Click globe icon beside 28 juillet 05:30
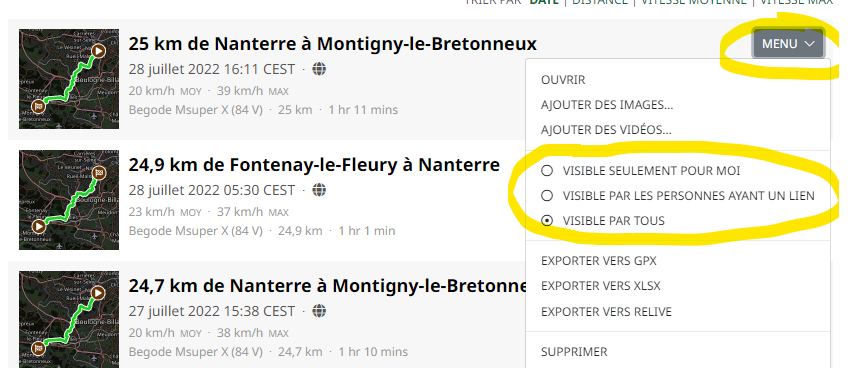Viewport: 852px width, 368px height. click(320, 190)
